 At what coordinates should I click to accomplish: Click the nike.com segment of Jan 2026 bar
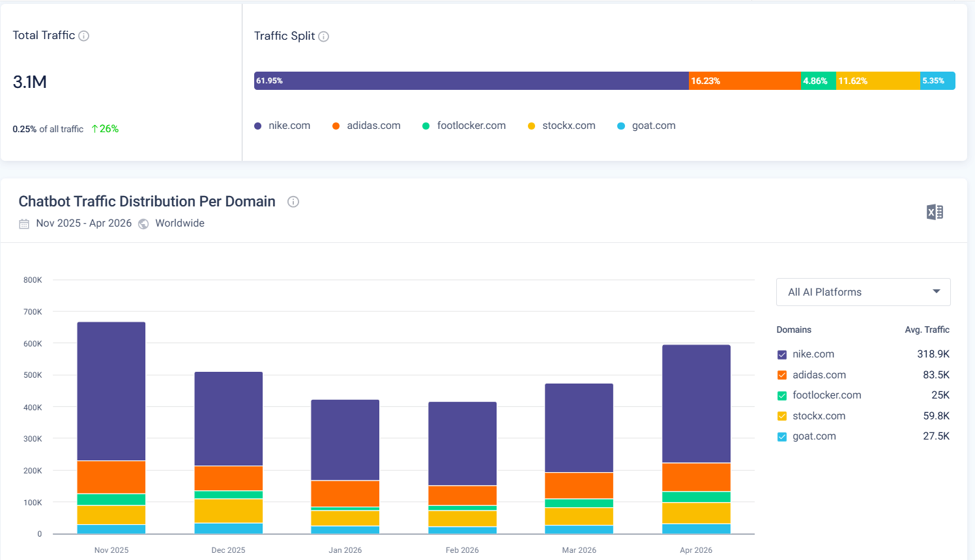click(345, 440)
